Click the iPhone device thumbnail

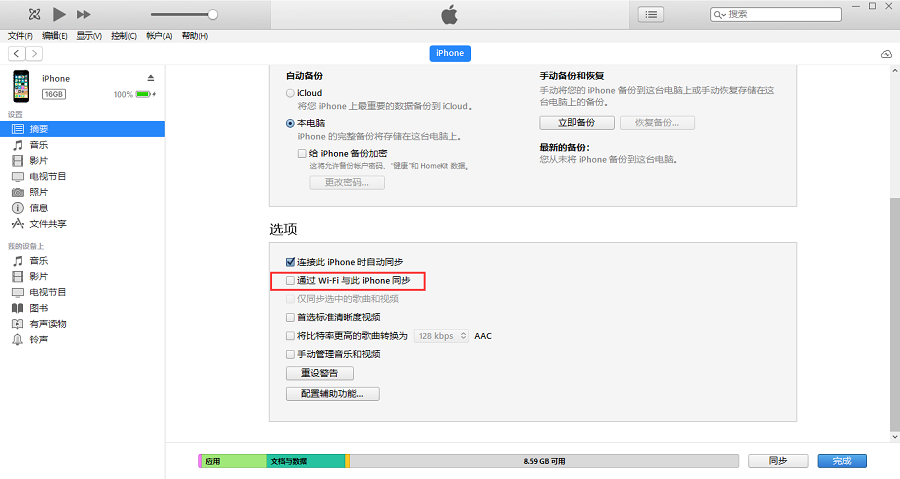(21, 86)
